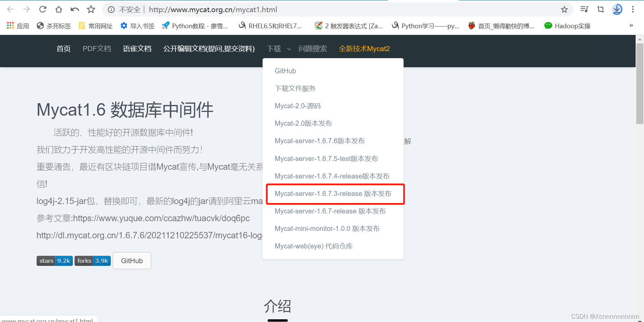Open the browser three-dot menu
Screen dimensions: 644x322
pyautogui.click(x=633, y=9)
